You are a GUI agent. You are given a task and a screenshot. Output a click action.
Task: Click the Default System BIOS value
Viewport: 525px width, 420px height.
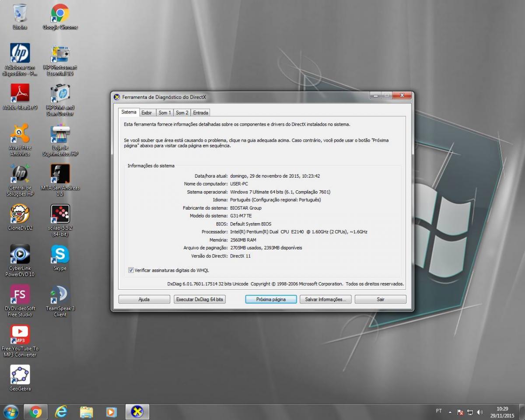click(251, 224)
